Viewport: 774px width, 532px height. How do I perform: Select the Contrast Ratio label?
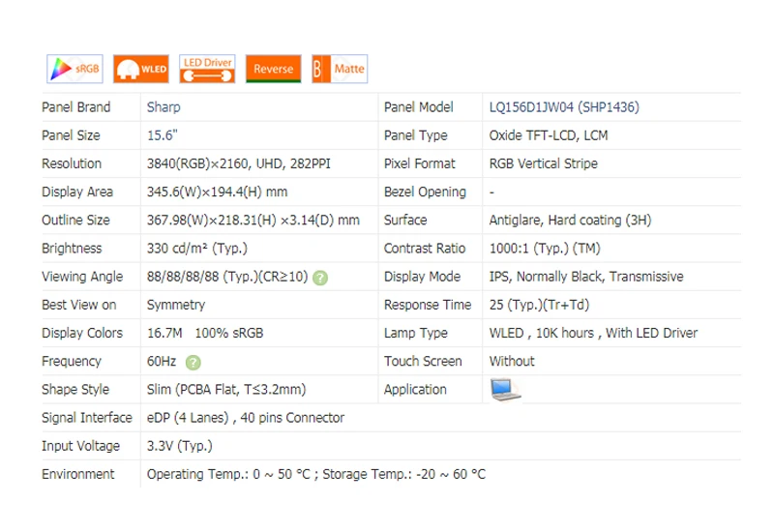pyautogui.click(x=425, y=248)
